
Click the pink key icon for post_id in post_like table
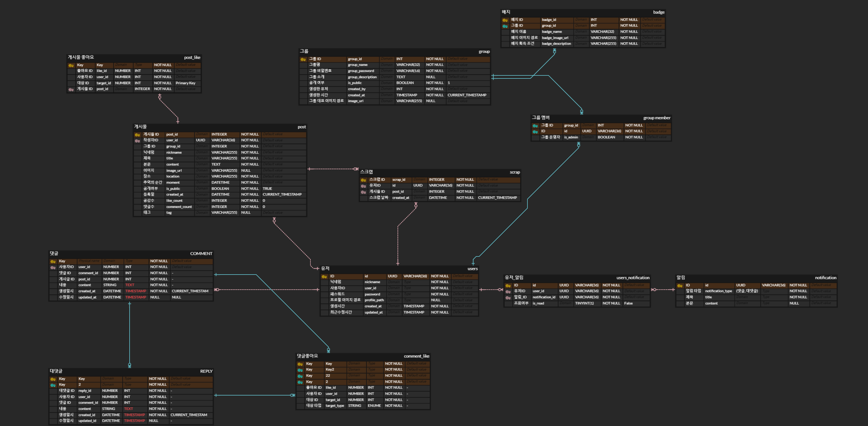71,90
